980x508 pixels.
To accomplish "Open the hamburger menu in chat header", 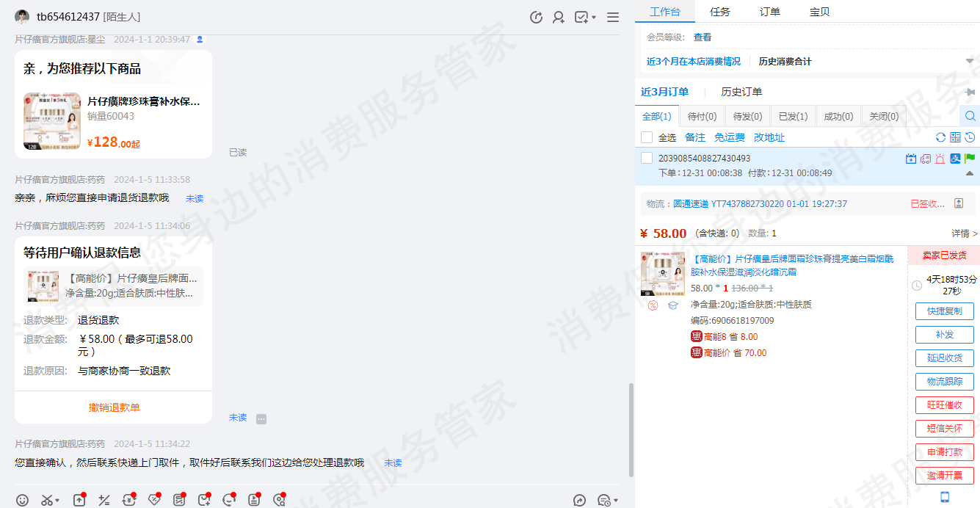I will click(x=613, y=17).
